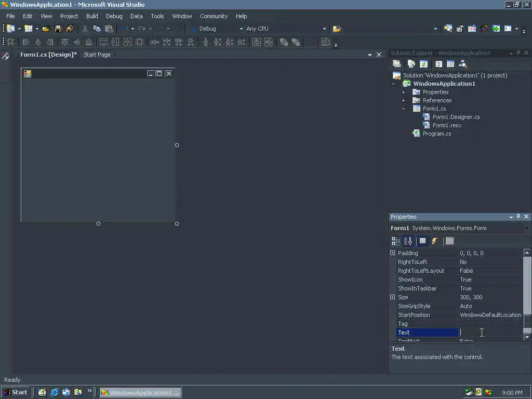532x399 pixels.
Task: Switch to the Start Page tab
Action: coord(97,55)
